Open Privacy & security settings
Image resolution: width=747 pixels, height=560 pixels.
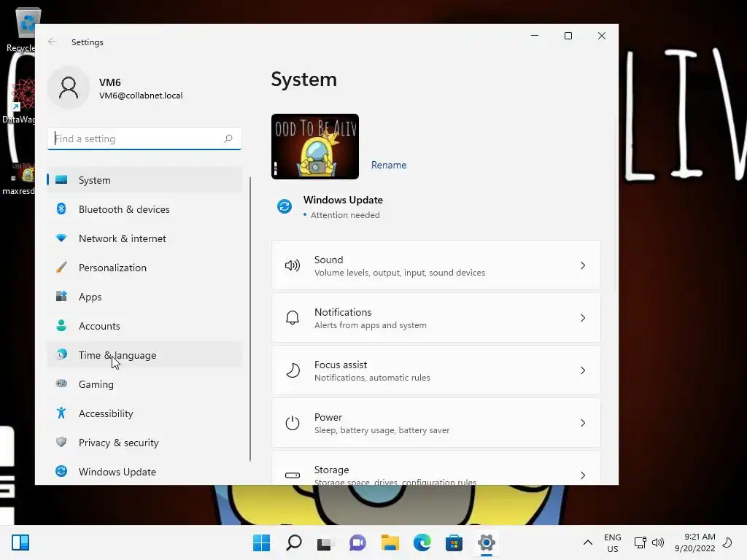144,443
